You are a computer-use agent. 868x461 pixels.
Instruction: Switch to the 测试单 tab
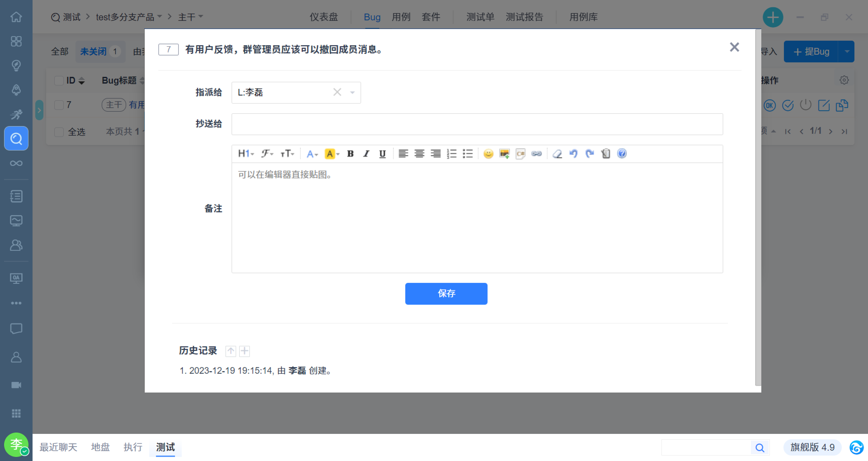click(x=480, y=17)
